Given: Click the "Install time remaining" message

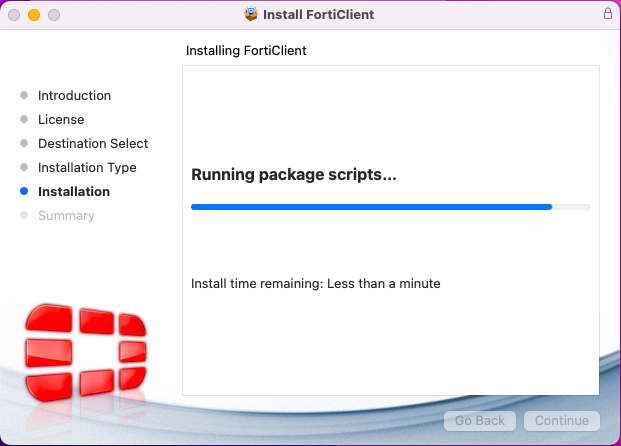Looking at the screenshot, I should 316,284.
